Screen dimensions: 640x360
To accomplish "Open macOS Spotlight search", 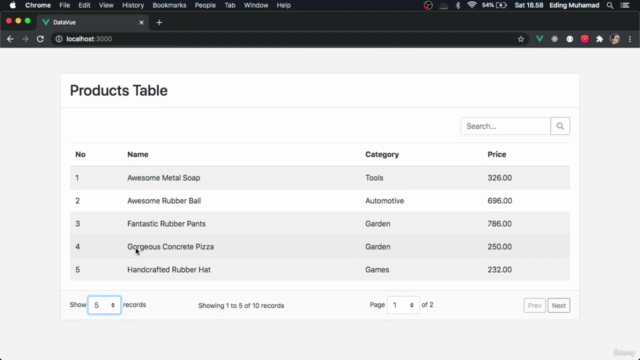I will (x=610, y=5).
